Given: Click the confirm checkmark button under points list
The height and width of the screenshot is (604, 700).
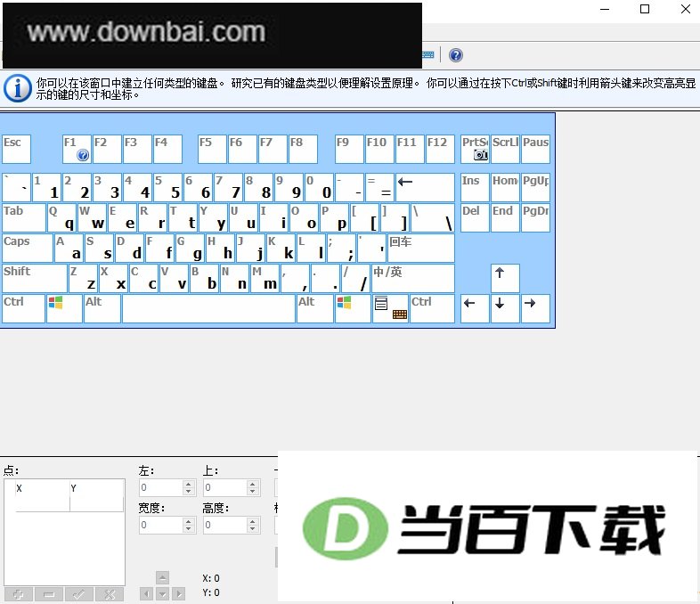Looking at the screenshot, I should pyautogui.click(x=79, y=594).
